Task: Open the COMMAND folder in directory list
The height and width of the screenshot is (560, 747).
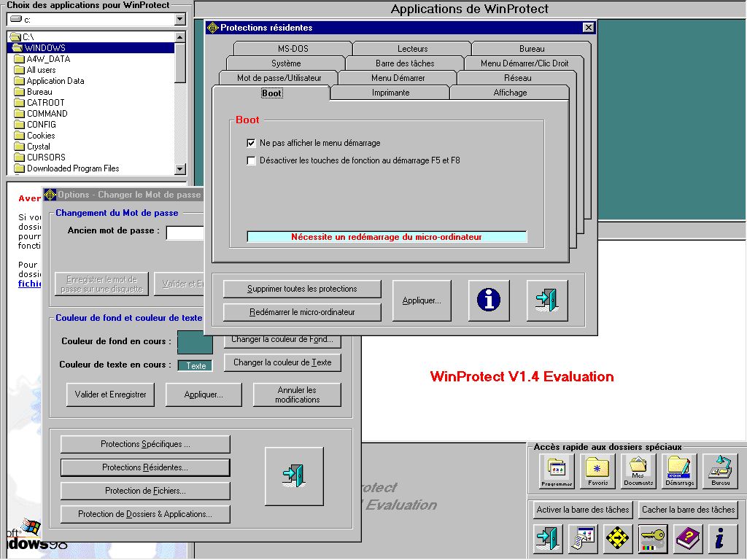Action: (47, 114)
